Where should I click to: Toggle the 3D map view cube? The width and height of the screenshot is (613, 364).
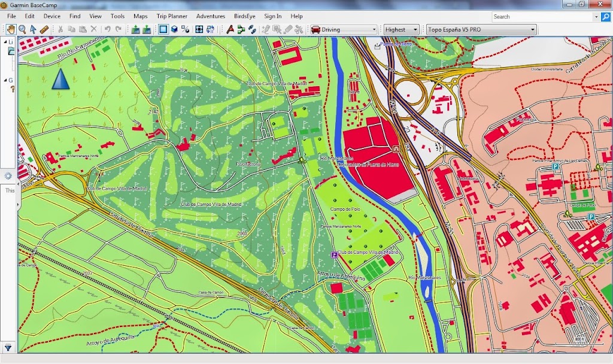pyautogui.click(x=174, y=29)
